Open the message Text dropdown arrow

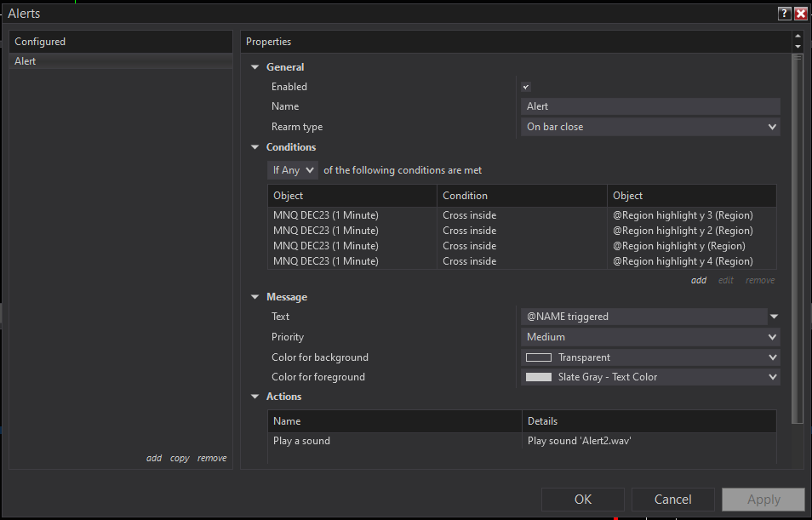point(774,317)
